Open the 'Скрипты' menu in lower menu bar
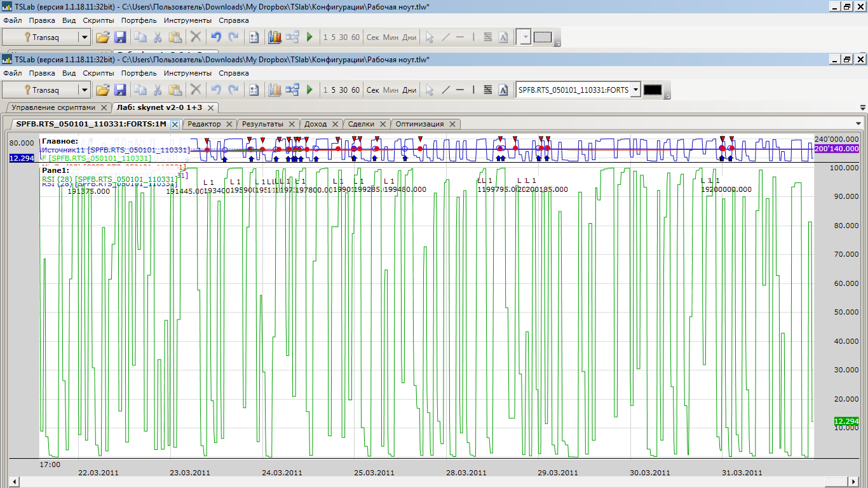 [98, 73]
